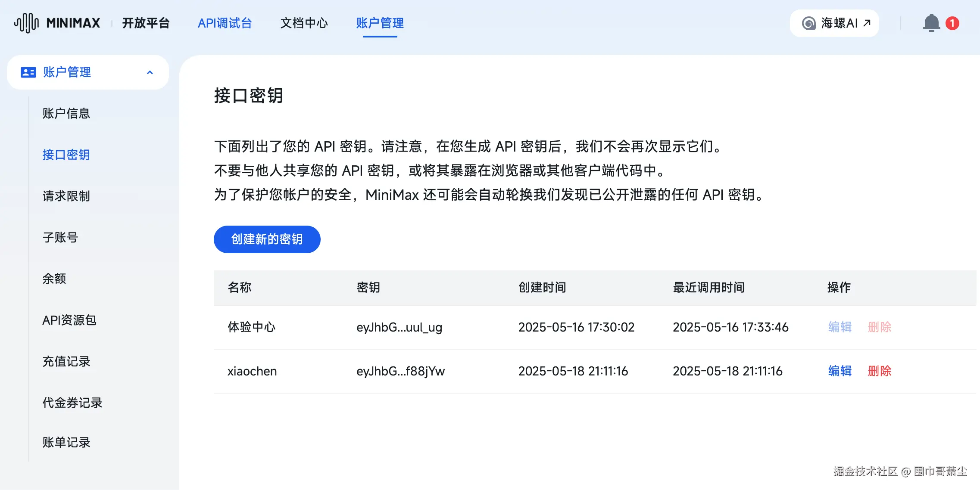The height and width of the screenshot is (490, 980).
Task: Edit the xiaochen key via 编辑
Action: pyautogui.click(x=840, y=371)
